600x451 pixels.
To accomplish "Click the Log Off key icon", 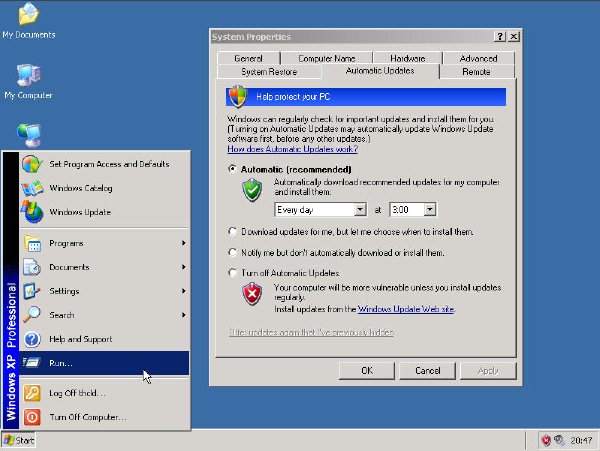I will (32, 393).
